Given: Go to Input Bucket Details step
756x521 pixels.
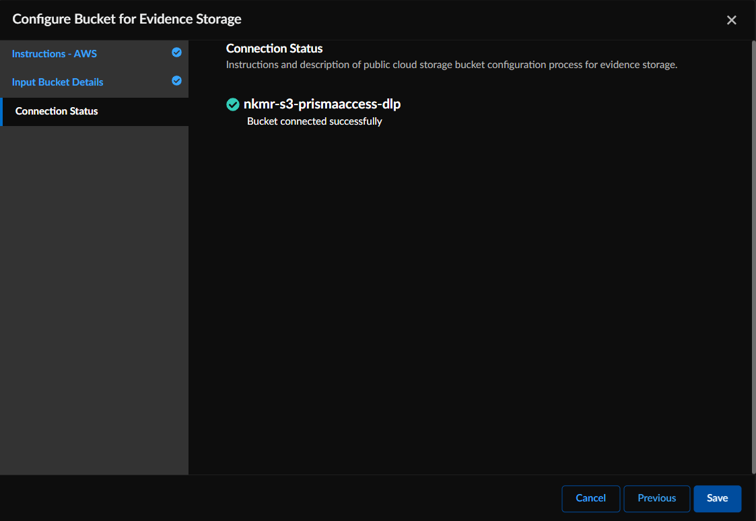Looking at the screenshot, I should (x=57, y=82).
